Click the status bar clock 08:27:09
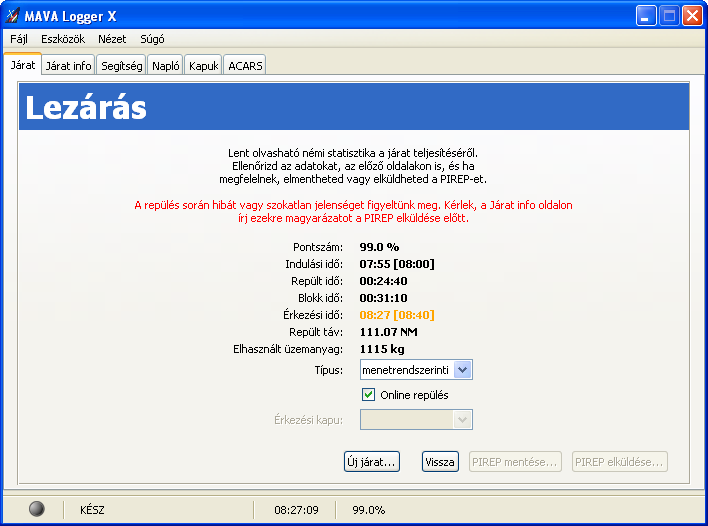708x526 pixels. click(296, 510)
